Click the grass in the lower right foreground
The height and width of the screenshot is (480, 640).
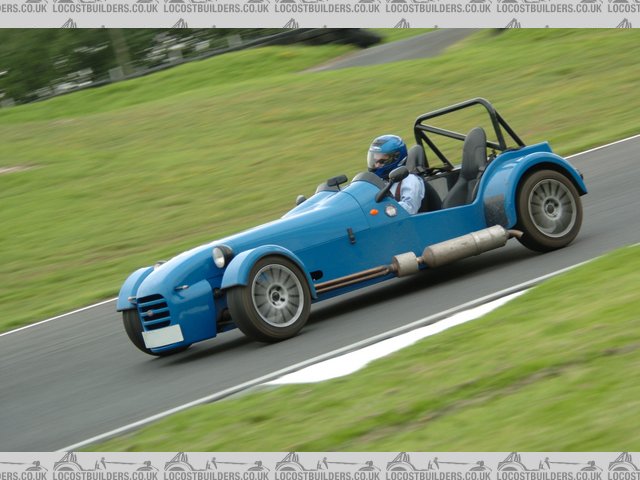click(x=520, y=380)
